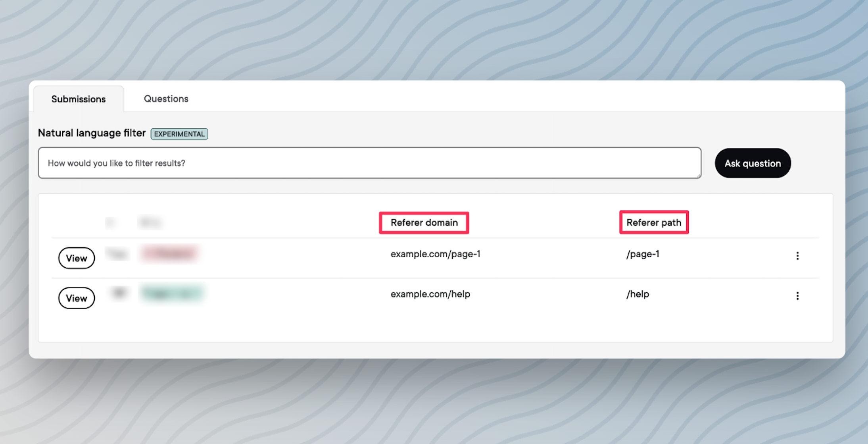
Task: Switch to the Submissions tab
Action: 79,99
